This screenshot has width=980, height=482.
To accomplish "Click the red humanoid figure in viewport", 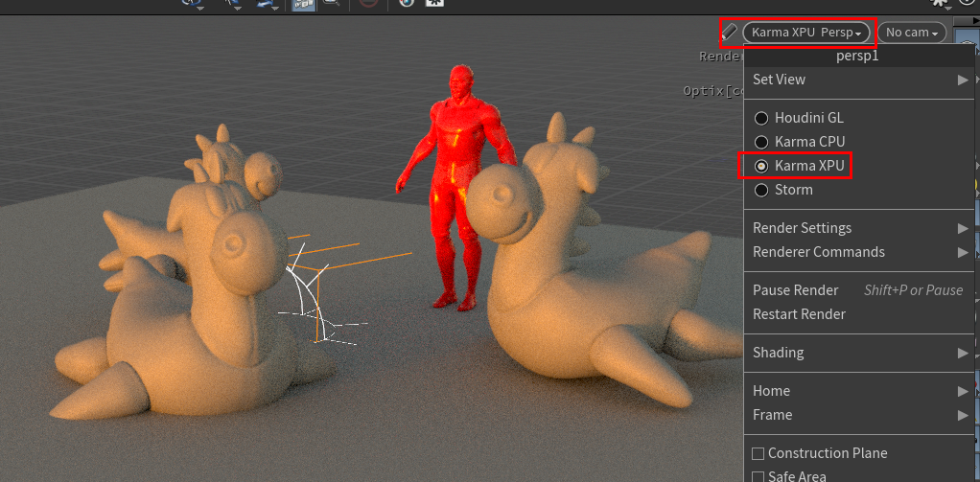I will click(x=458, y=187).
